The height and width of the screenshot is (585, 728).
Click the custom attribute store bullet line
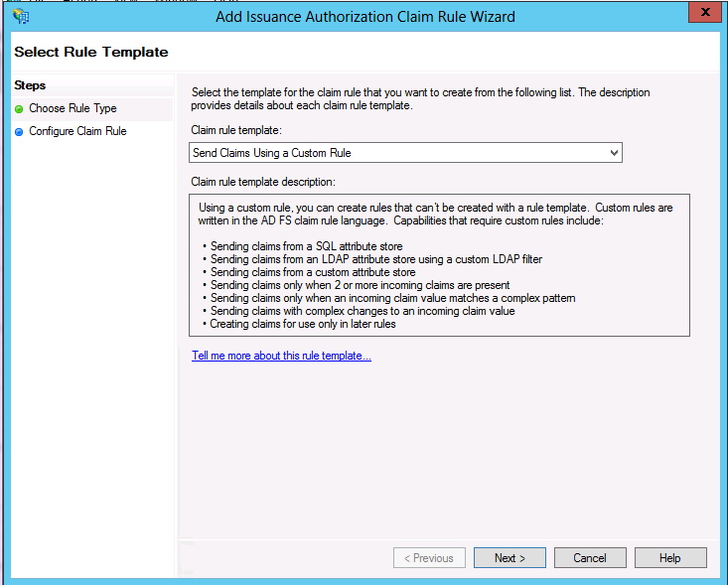309,272
